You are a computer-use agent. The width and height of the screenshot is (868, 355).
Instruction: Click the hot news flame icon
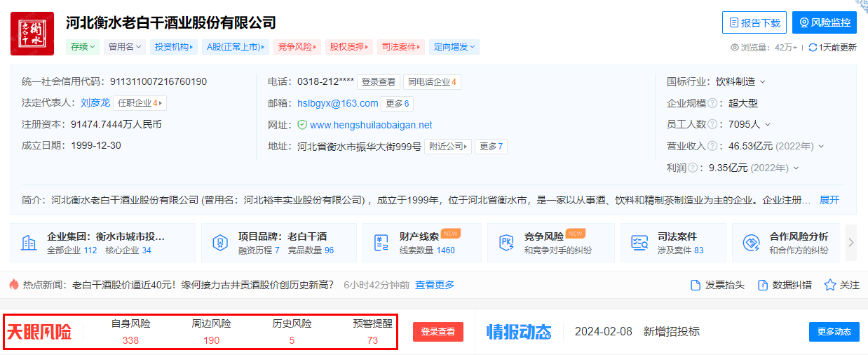pyautogui.click(x=15, y=285)
